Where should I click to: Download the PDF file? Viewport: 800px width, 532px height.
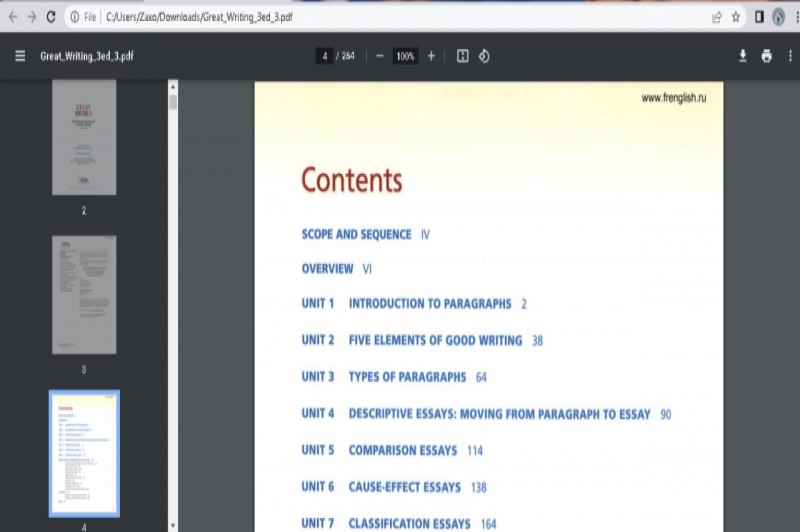743,56
